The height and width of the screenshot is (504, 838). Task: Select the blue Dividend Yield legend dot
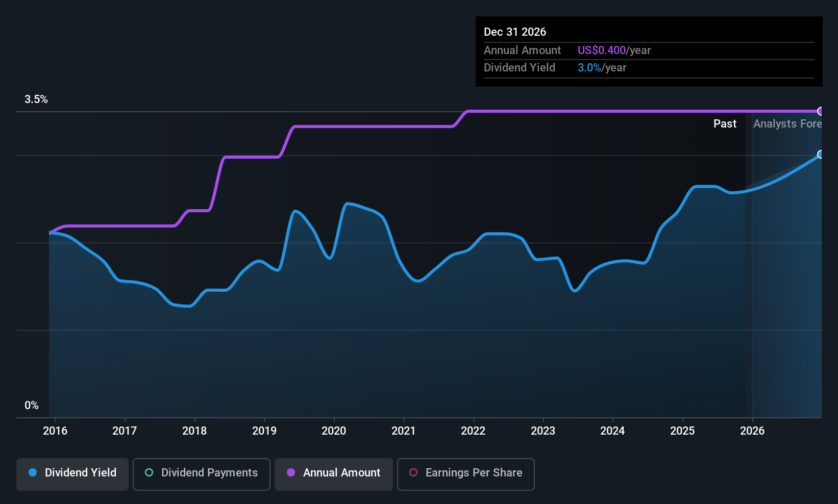click(33, 473)
